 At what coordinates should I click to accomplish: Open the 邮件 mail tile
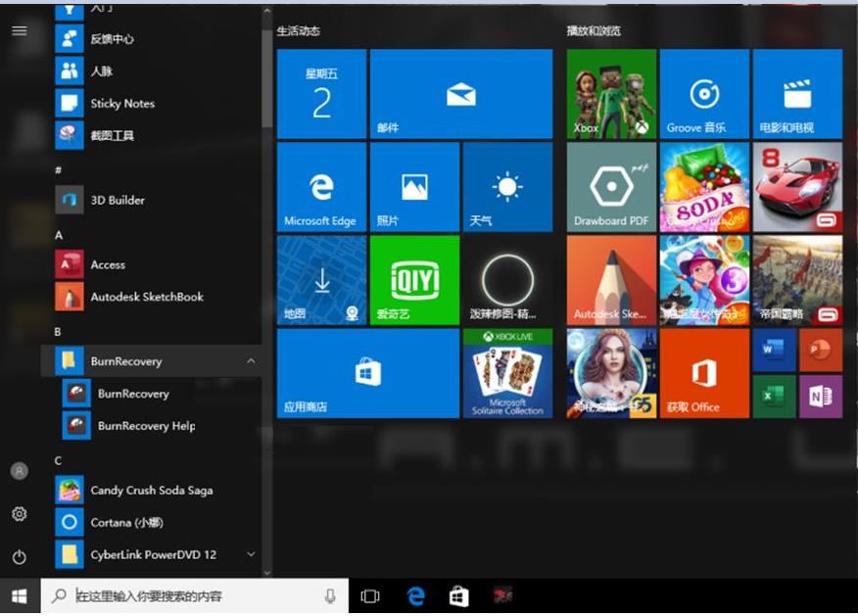(460, 94)
